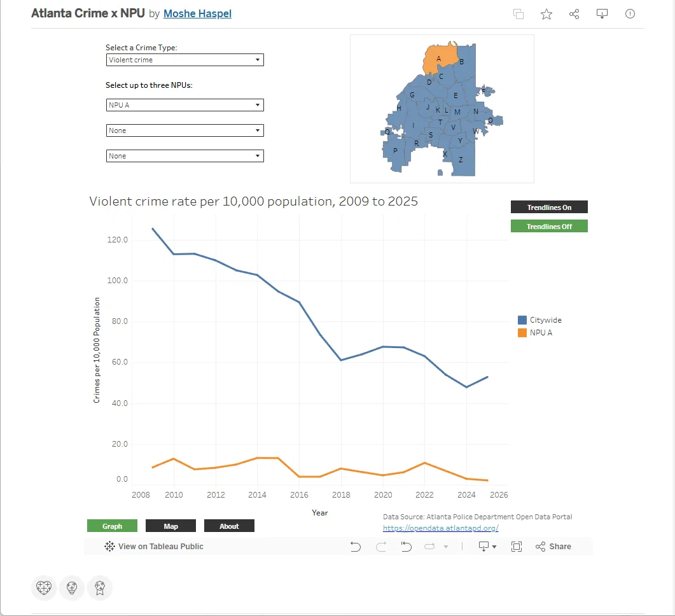Expand the second None NPU dropdown
Viewport: 675px width, 616px height.
[184, 155]
